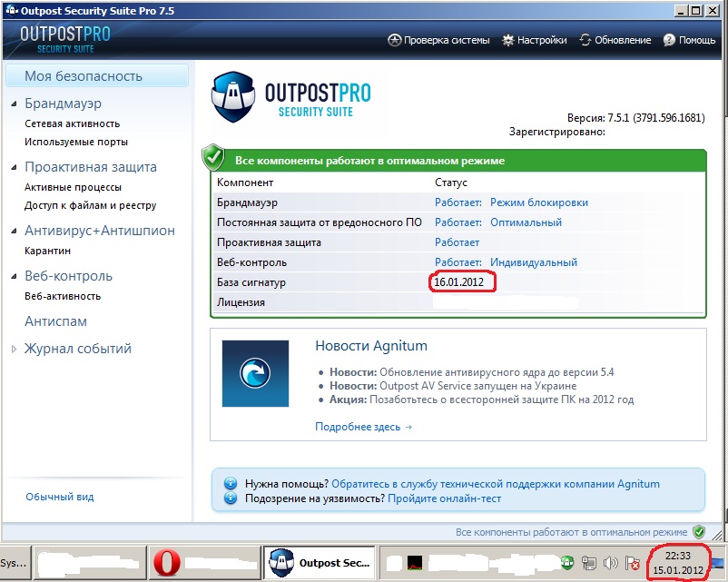728x582 pixels.
Task: Collapse the Брандмауэр section arrow
Action: point(14,104)
